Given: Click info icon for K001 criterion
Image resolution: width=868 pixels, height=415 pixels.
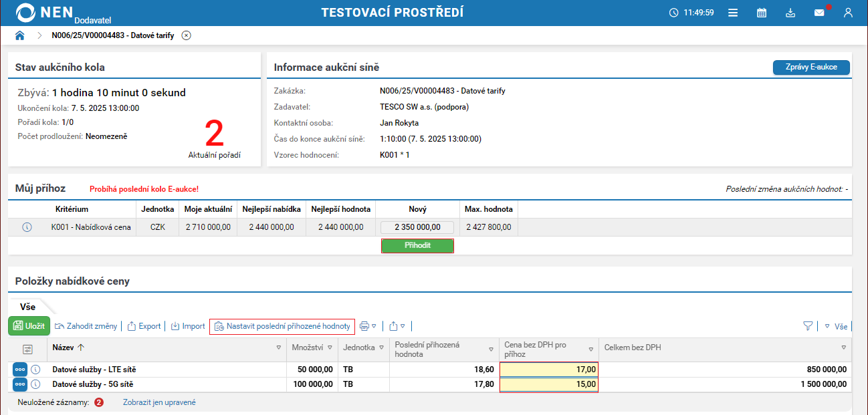Looking at the screenshot, I should coord(27,227).
